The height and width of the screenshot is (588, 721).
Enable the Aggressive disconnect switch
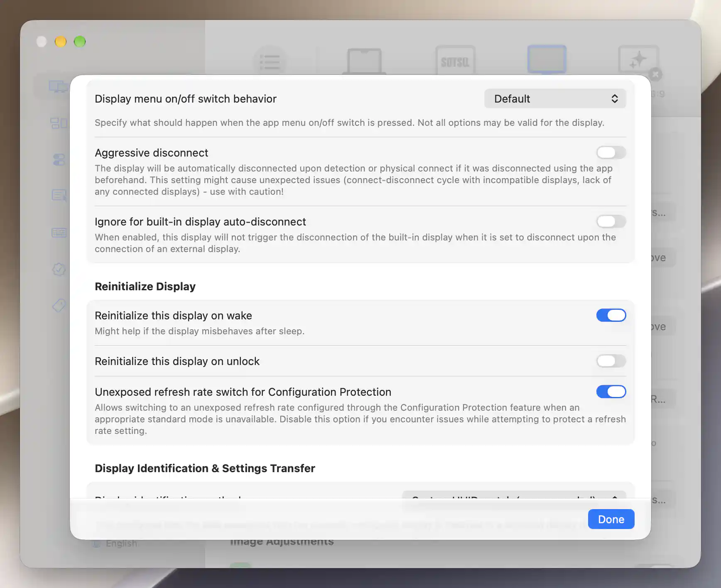(x=611, y=152)
